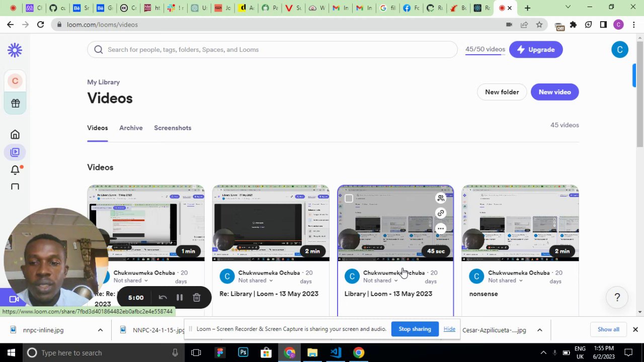The height and width of the screenshot is (362, 644).
Task: Switch to the GitHub browser tab
Action: pyautogui.click(x=58, y=8)
